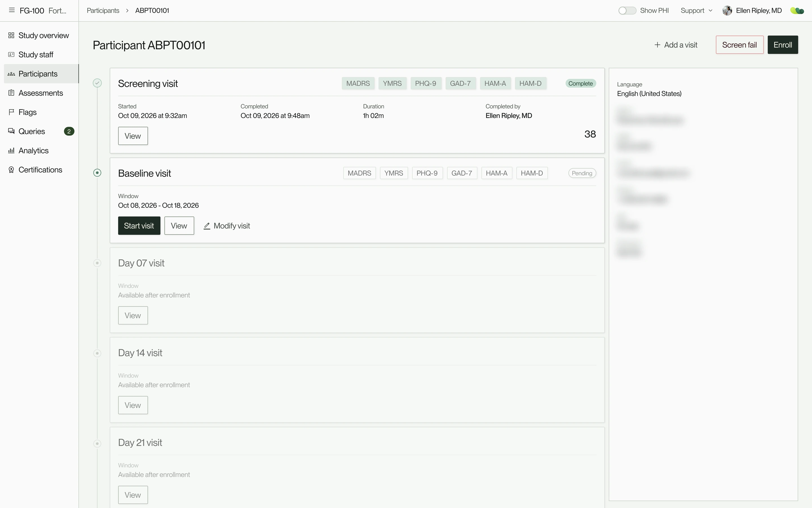Open Flags in sidebar

(x=41, y=112)
